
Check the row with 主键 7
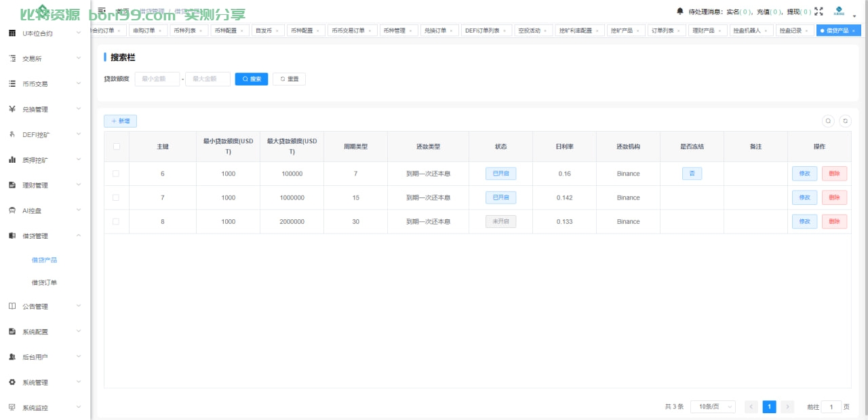(x=115, y=197)
